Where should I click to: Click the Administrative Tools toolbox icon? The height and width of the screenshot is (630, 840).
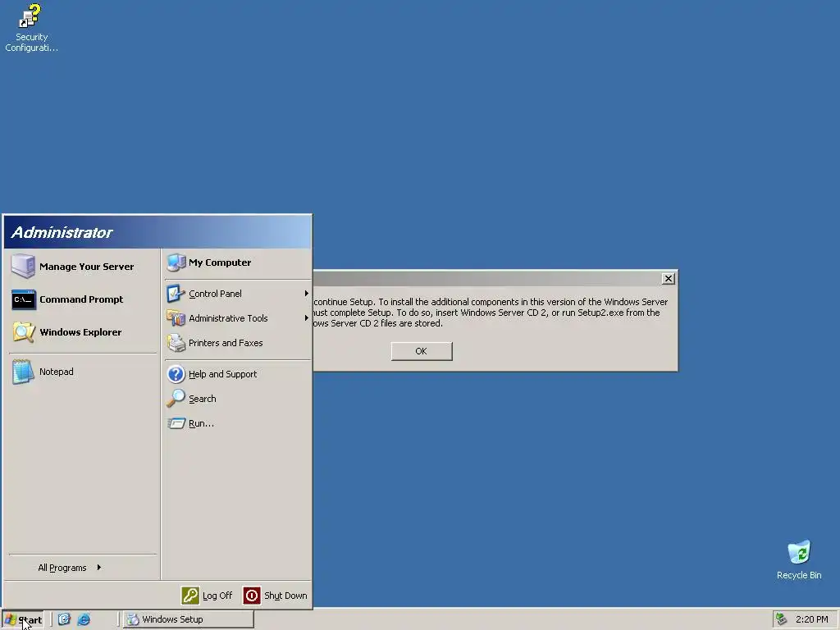[x=176, y=318]
